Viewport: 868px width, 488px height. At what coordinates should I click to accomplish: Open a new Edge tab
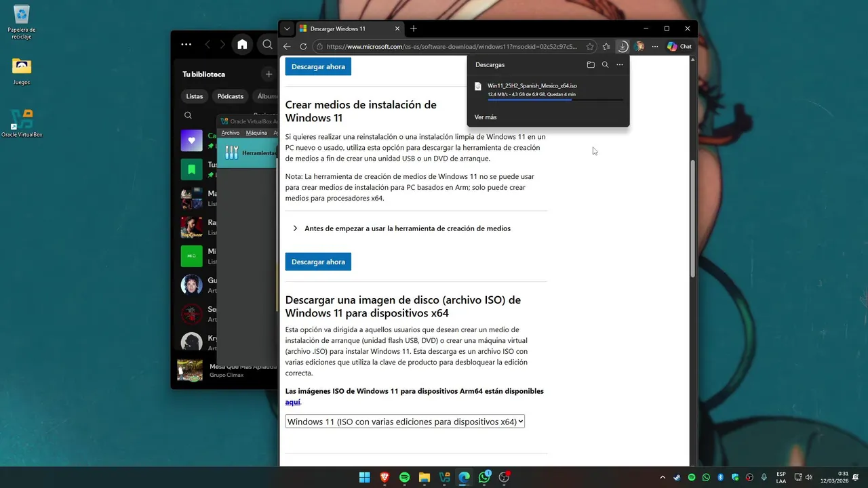click(x=414, y=28)
